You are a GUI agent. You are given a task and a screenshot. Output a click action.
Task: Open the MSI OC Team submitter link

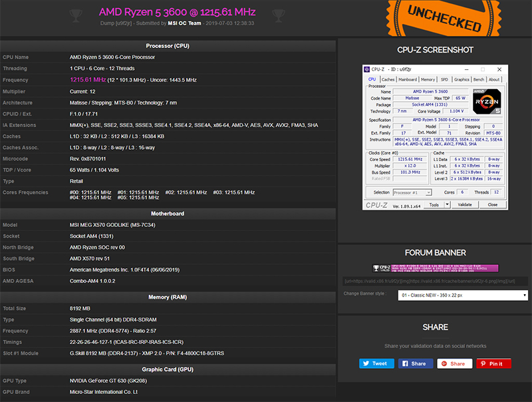click(184, 23)
